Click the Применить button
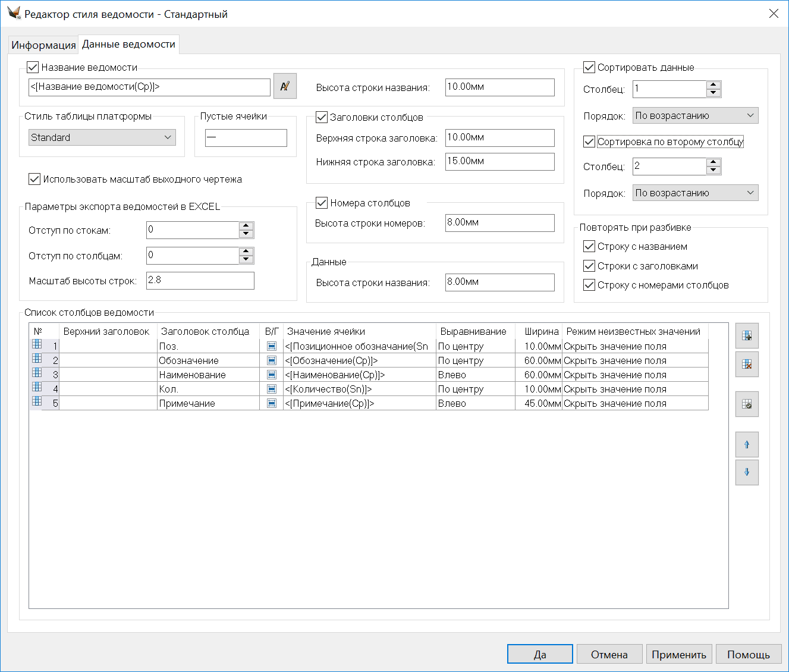The height and width of the screenshot is (672, 789). [x=678, y=654]
